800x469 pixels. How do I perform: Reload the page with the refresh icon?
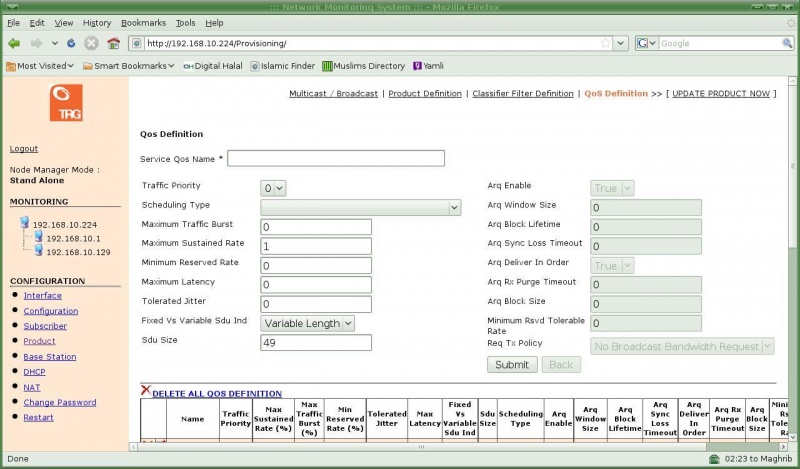pyautogui.click(x=71, y=43)
